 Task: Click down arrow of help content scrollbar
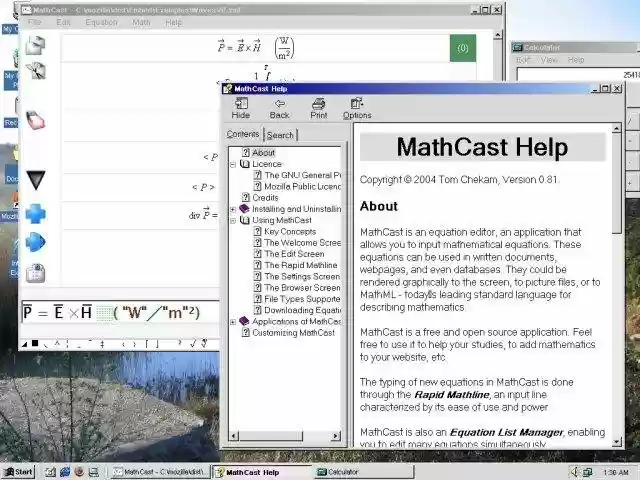click(616, 442)
